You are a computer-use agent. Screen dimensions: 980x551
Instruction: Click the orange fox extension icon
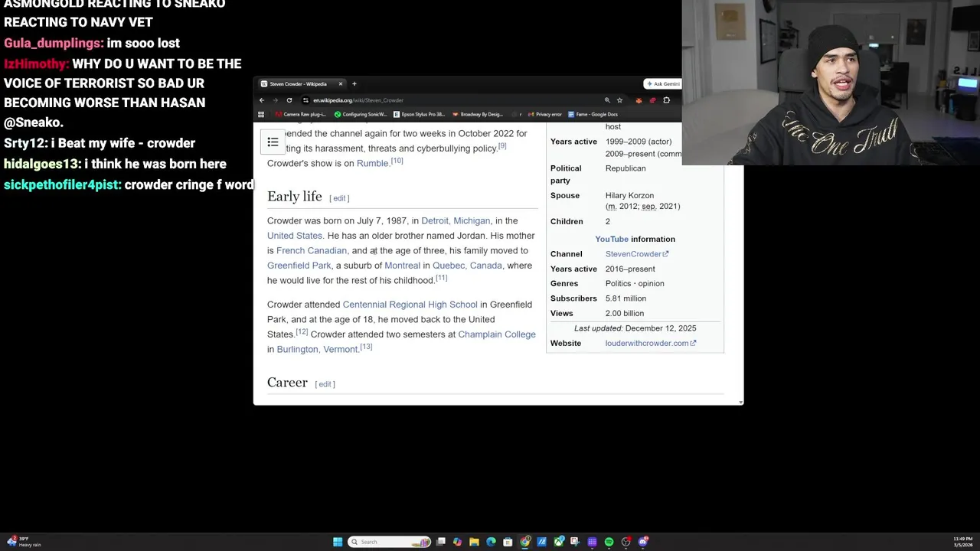(639, 100)
